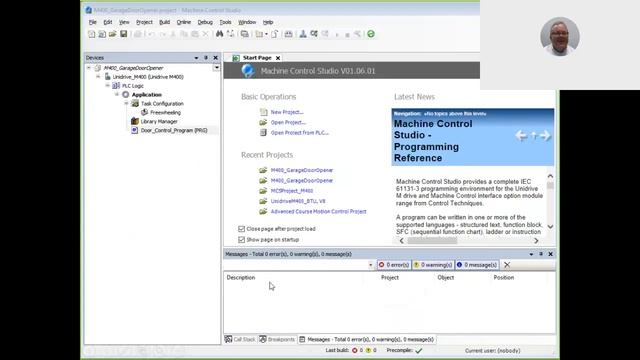The width and height of the screenshot is (640, 360).
Task: Open the Project menu
Action: click(x=144, y=22)
